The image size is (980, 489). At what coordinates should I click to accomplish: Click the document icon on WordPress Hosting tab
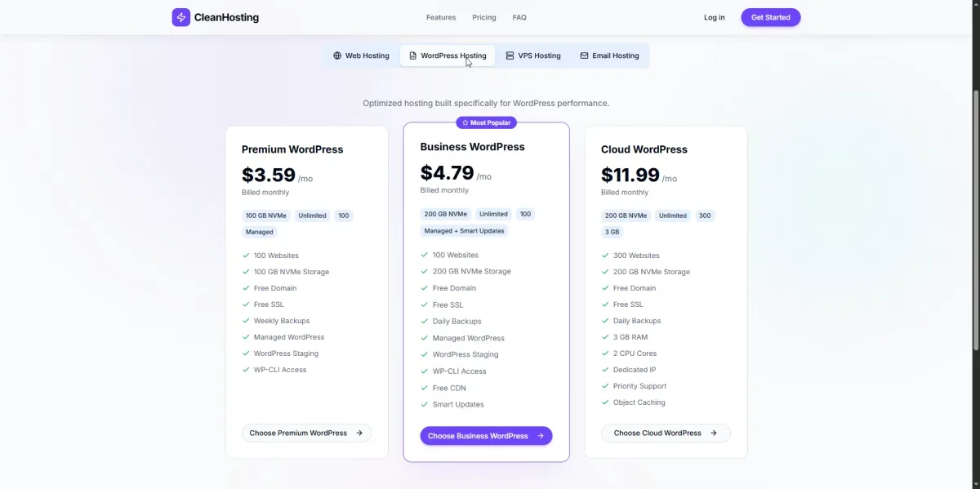coord(412,56)
